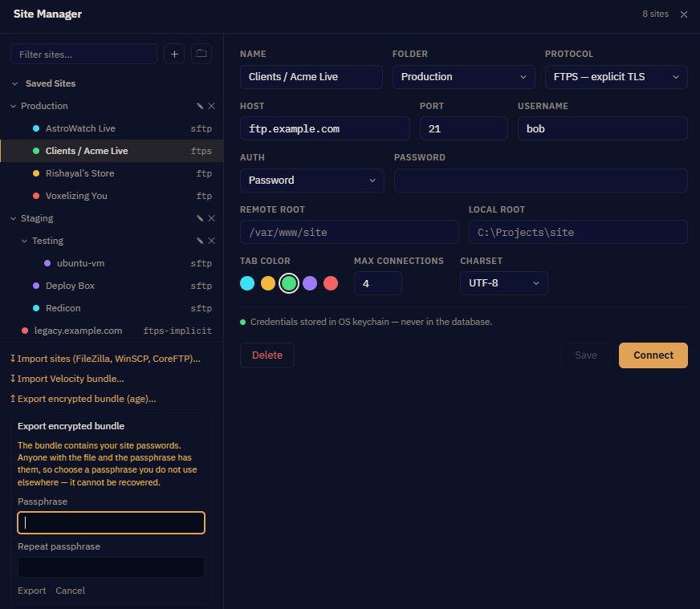Select the ubuntu-vm site
The height and width of the screenshot is (609, 700).
112,263
